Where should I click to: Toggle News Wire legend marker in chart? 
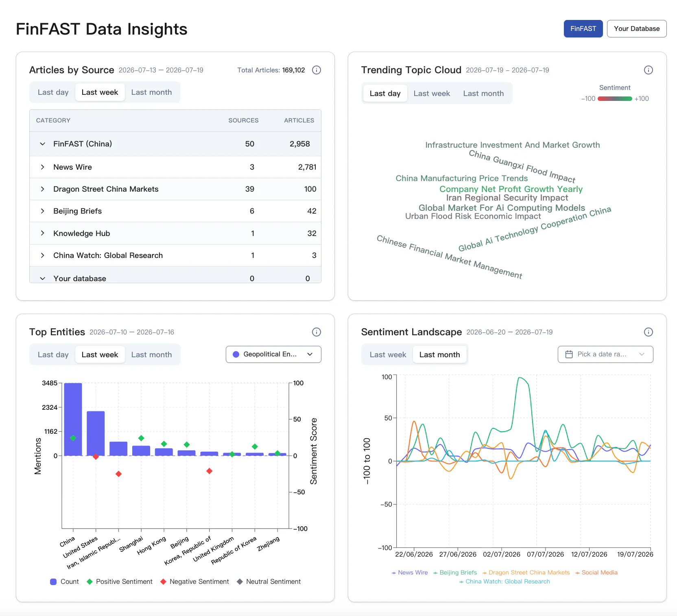point(394,573)
